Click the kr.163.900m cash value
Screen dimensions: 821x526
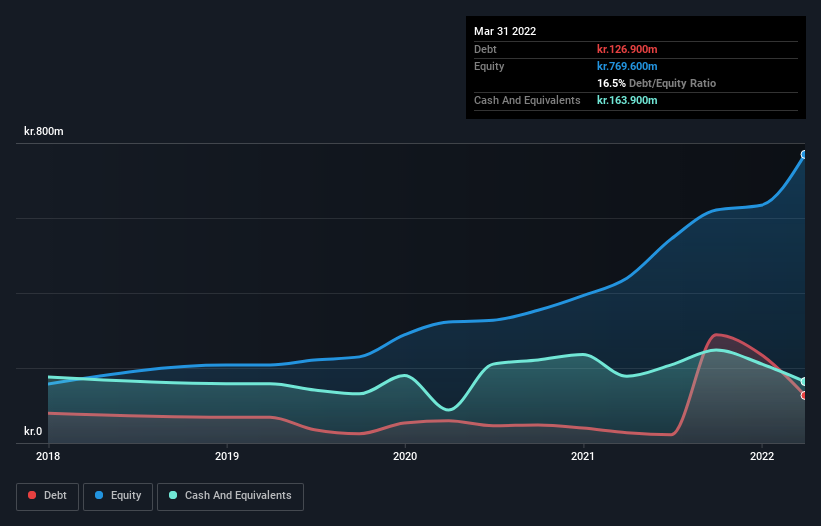(627, 100)
